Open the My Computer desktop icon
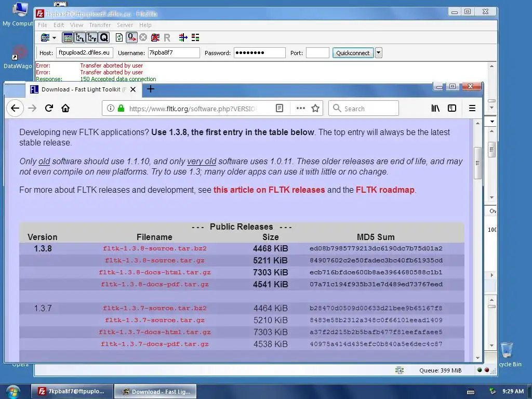The image size is (532, 399). 19,14
